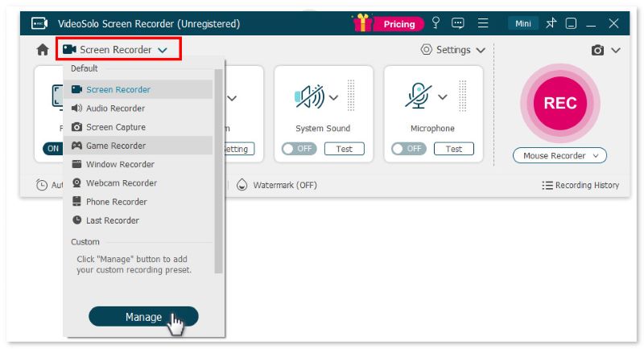Screen dimensions: 644x349
Task: Select Phone Recorder in the list
Action: (138, 202)
